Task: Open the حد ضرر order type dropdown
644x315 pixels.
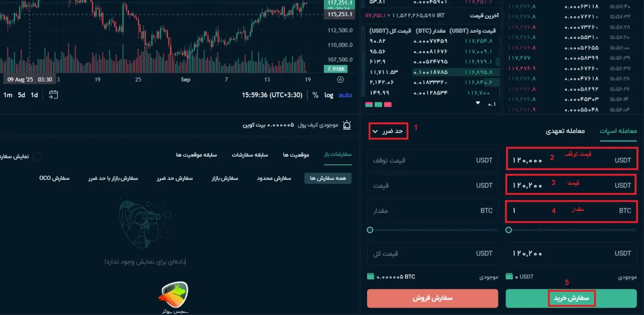Action: pyautogui.click(x=388, y=131)
